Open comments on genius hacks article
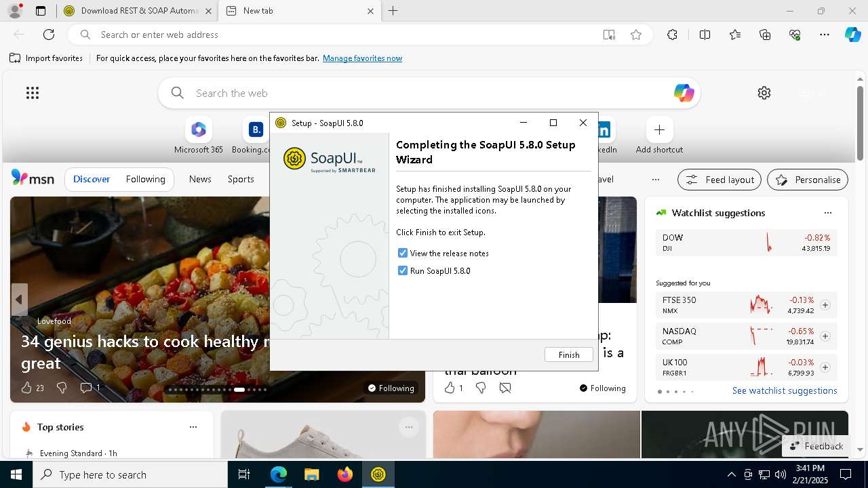Viewport: 868px width, 488px height. click(90, 388)
